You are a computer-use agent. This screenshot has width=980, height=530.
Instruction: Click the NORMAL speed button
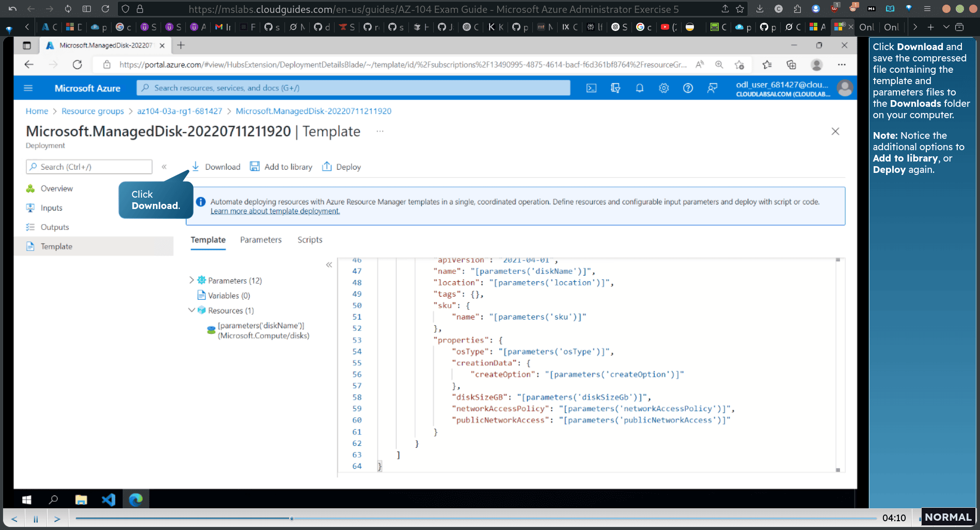click(x=948, y=517)
